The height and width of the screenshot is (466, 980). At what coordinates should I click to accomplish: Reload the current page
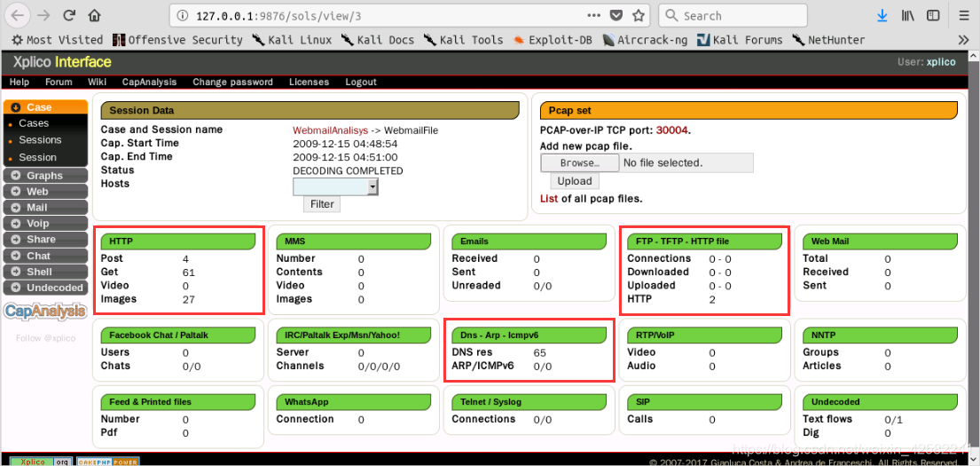69,16
